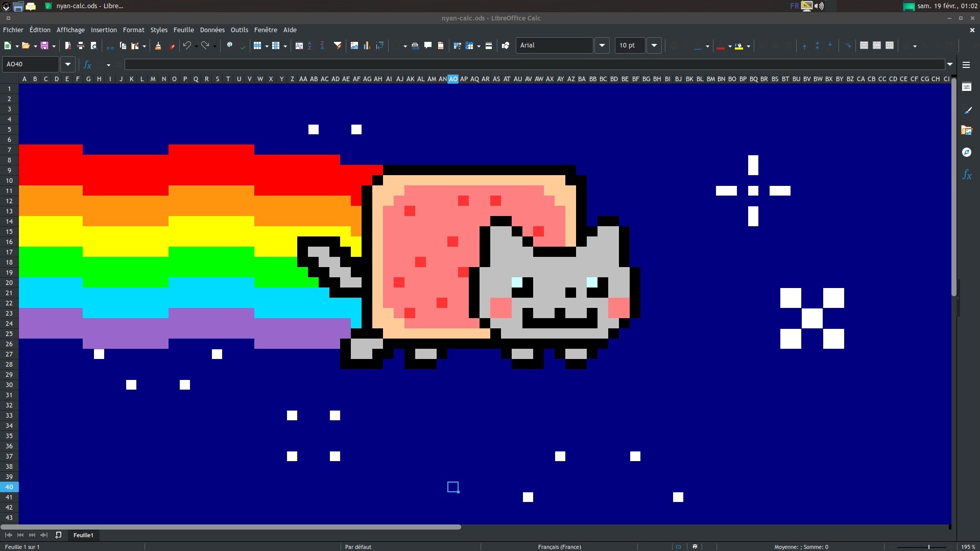Open the Données menu
Image resolution: width=980 pixels, height=551 pixels.
212,30
